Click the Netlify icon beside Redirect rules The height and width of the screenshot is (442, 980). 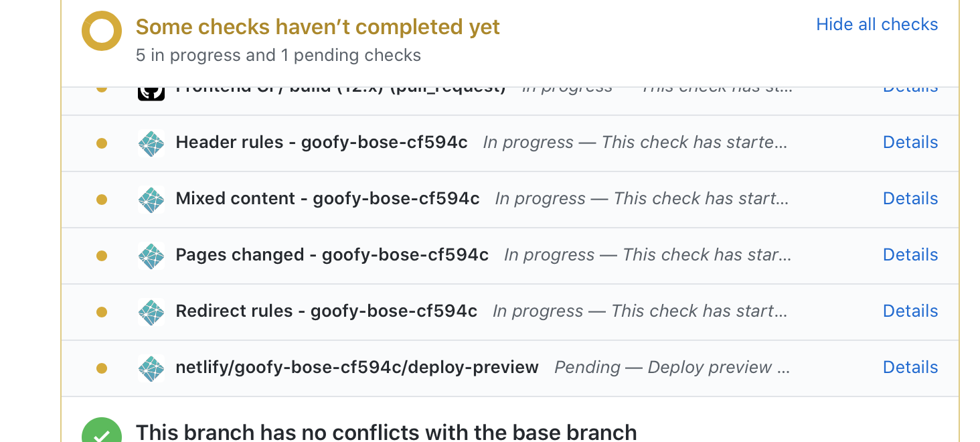pos(151,311)
